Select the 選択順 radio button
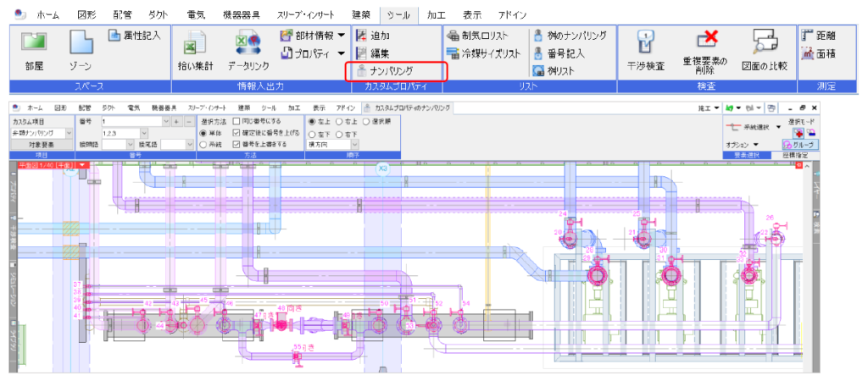 coord(366,121)
